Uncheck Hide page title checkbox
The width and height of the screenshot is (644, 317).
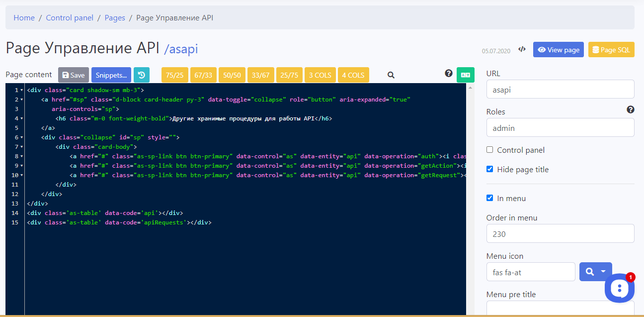tap(490, 169)
